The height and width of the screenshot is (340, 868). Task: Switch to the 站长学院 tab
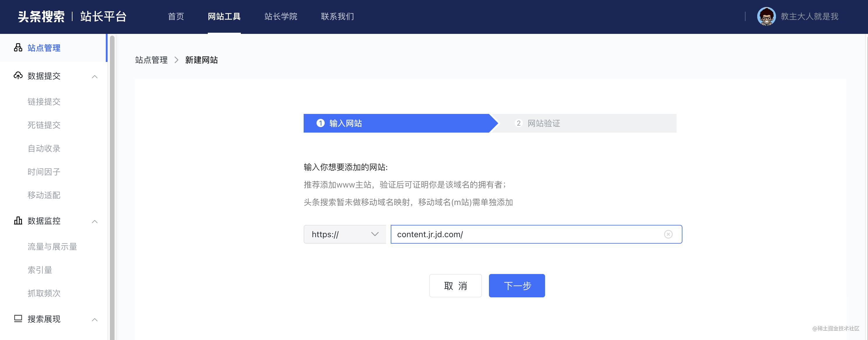tap(281, 16)
